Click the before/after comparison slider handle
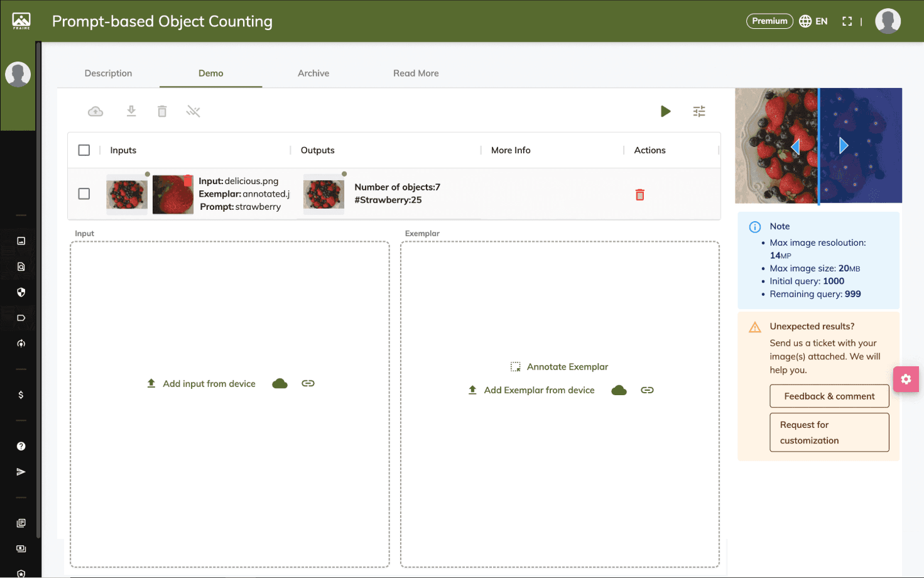Screen dimensions: 924x578 click(819, 146)
